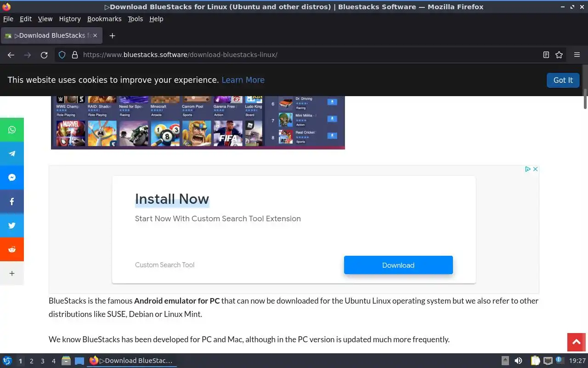Switch to workspace 4
This screenshot has height=368, width=588.
coord(53,361)
